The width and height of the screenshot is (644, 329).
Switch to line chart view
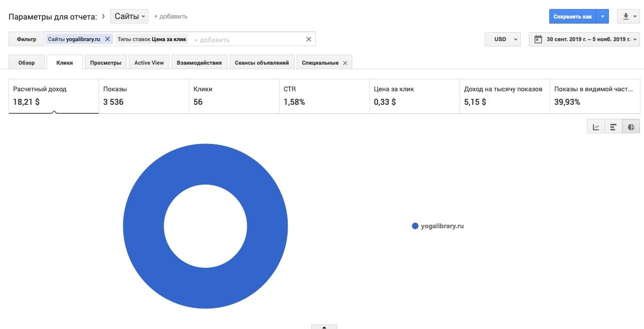click(x=596, y=127)
